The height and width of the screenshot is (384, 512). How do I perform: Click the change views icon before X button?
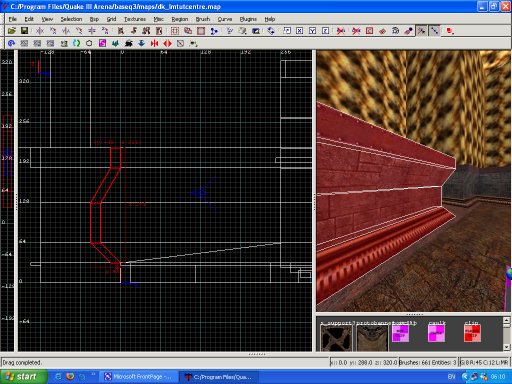(x=287, y=31)
